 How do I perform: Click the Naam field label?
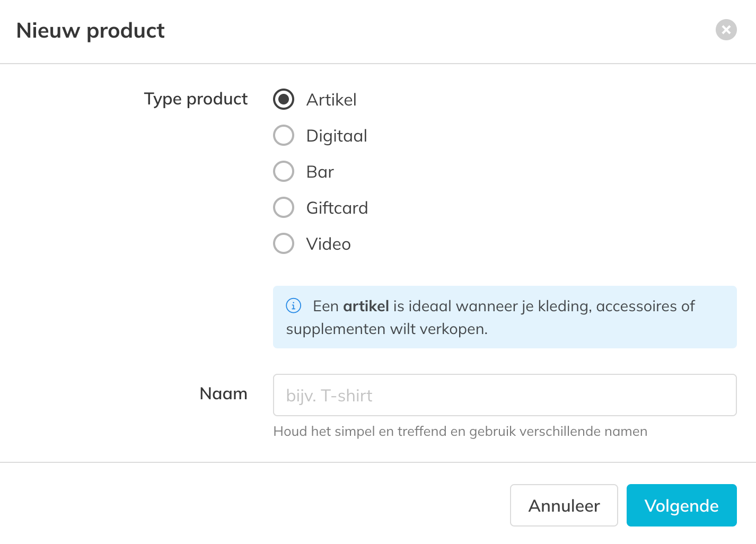coord(223,393)
